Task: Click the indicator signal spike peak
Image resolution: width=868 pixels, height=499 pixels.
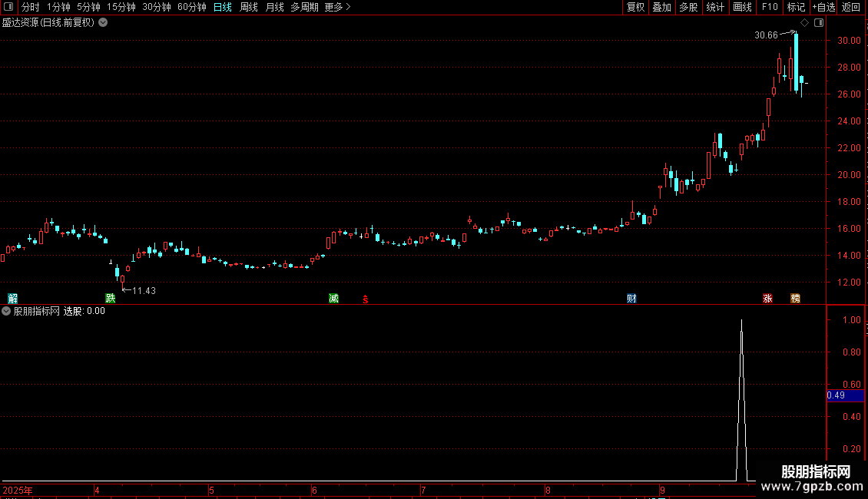Action: (x=741, y=321)
